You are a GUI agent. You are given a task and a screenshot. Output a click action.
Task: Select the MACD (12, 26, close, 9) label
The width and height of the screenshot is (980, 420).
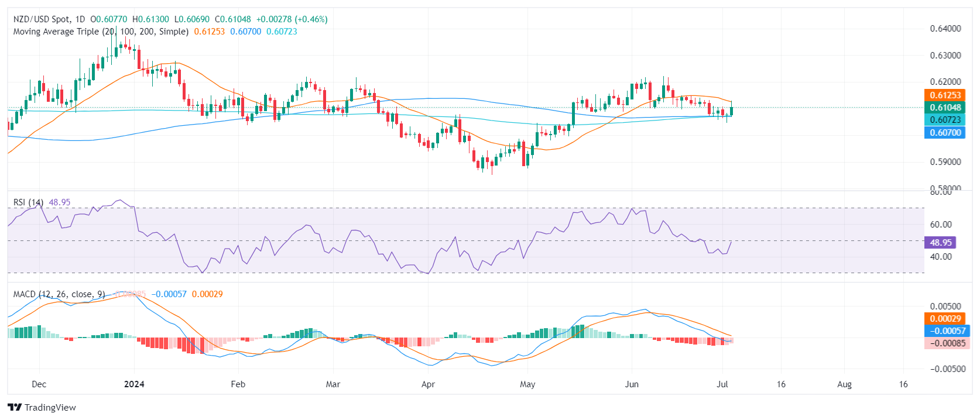59,294
